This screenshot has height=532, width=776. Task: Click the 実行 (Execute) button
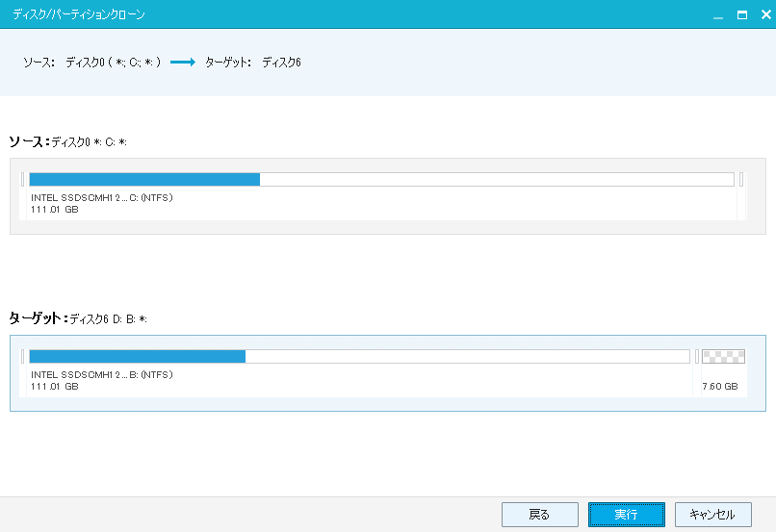626,515
